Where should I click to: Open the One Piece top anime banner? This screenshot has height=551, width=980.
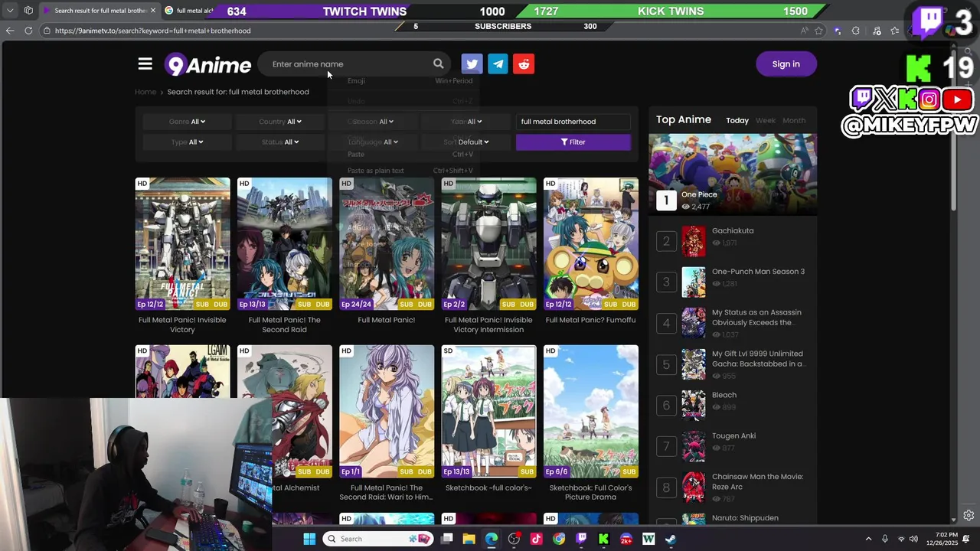733,173
